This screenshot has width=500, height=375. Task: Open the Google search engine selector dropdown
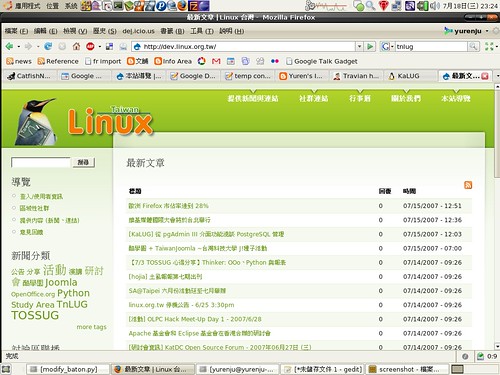[x=387, y=46]
